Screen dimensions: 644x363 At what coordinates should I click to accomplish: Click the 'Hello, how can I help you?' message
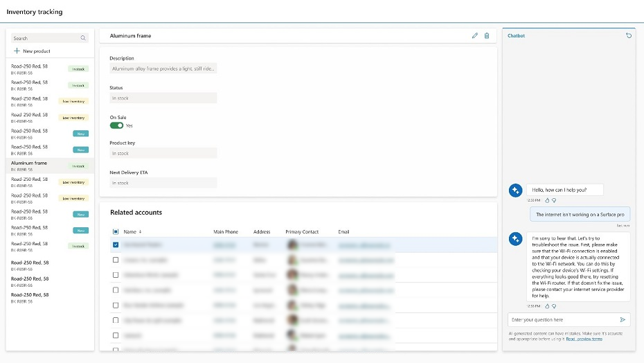[x=565, y=190]
